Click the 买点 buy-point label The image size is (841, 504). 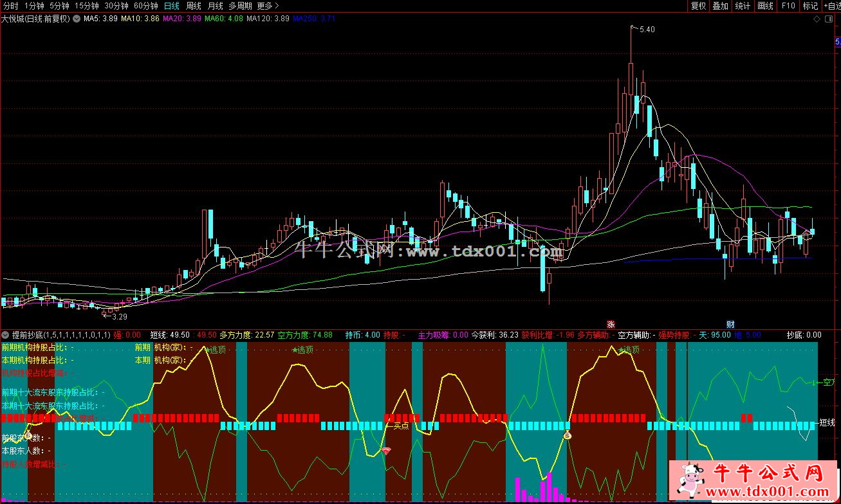(x=401, y=426)
